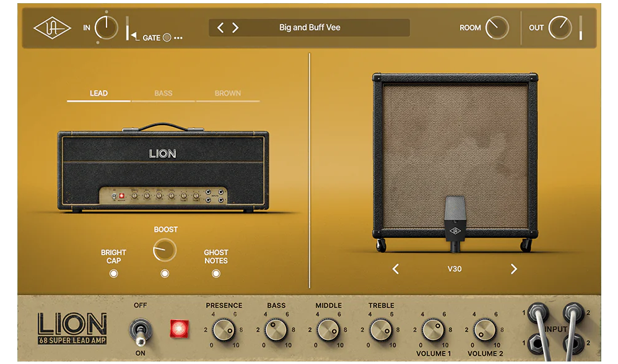Click the red power indicator lamp

click(x=179, y=329)
